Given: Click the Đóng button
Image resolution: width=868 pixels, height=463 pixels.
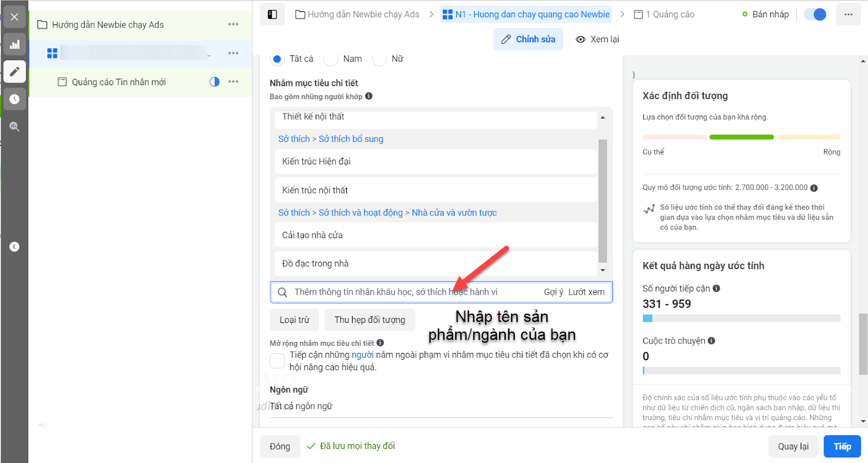Looking at the screenshot, I should click(x=280, y=447).
